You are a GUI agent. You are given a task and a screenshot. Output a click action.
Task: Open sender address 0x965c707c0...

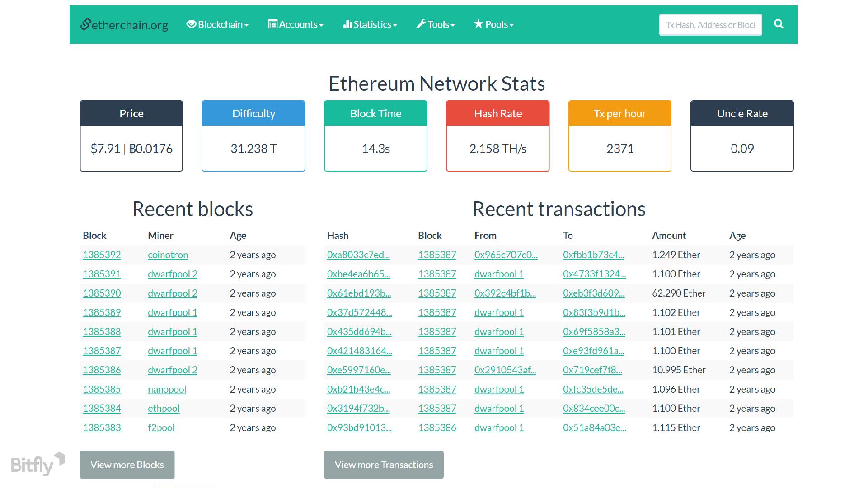(x=506, y=255)
